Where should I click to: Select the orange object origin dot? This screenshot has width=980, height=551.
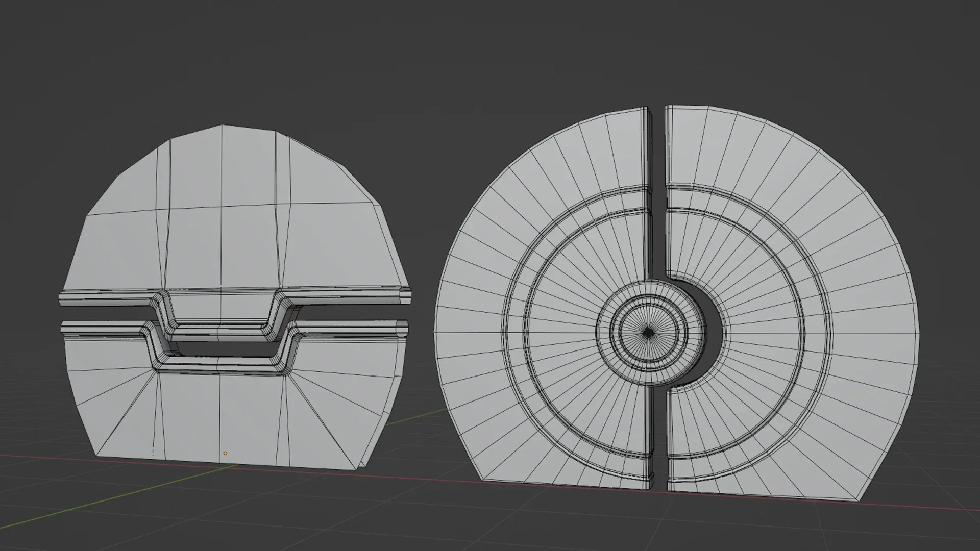coord(225,453)
